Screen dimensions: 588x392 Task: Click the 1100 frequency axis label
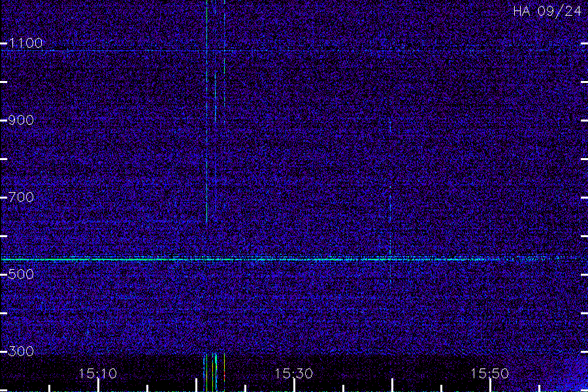pos(26,43)
